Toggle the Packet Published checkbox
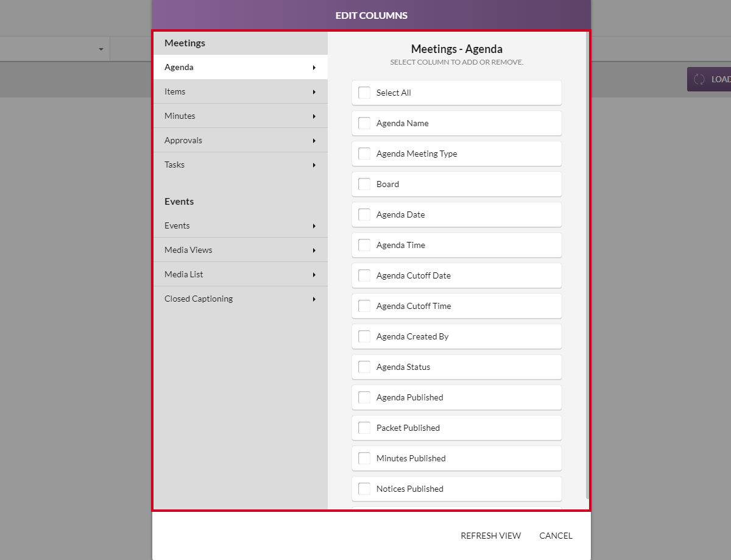Viewport: 731px width, 560px height. point(364,428)
